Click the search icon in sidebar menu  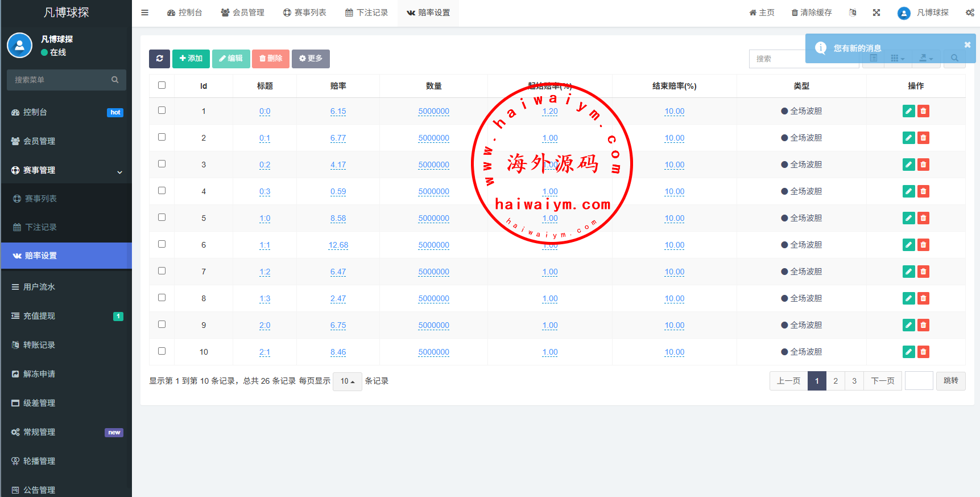point(115,80)
